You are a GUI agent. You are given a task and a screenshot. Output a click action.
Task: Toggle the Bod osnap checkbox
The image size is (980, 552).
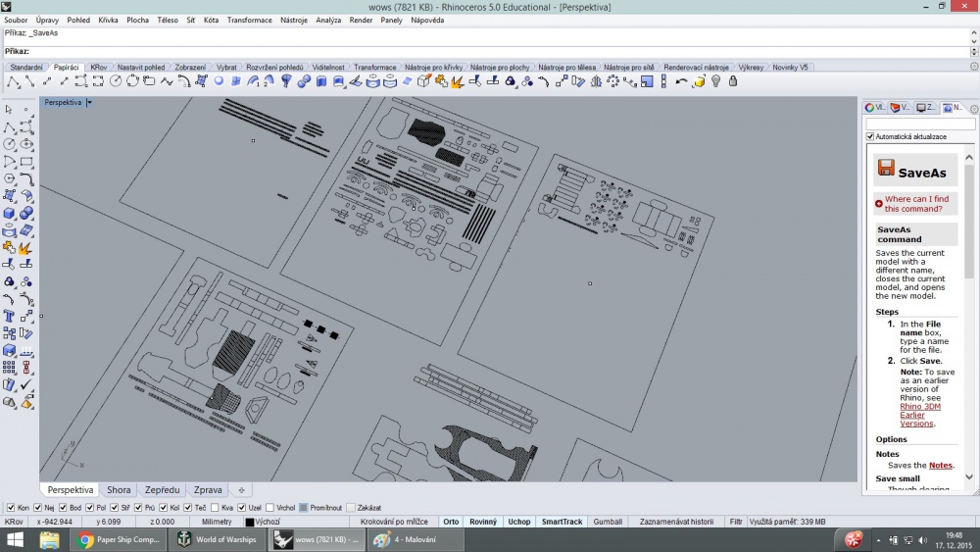(63, 508)
